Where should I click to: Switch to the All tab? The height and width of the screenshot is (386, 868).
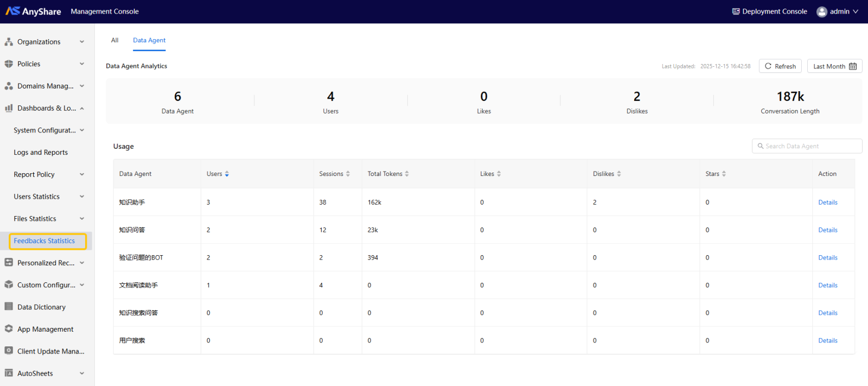(114, 40)
